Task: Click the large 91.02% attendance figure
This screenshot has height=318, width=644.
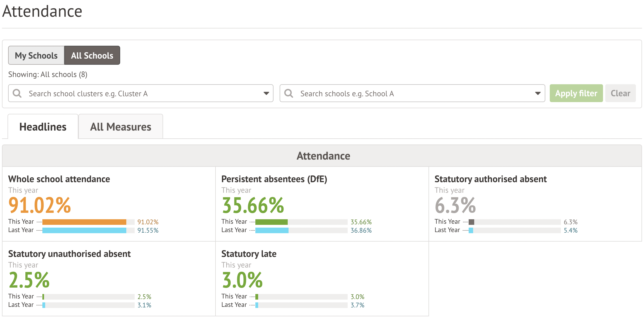Action: [40, 205]
